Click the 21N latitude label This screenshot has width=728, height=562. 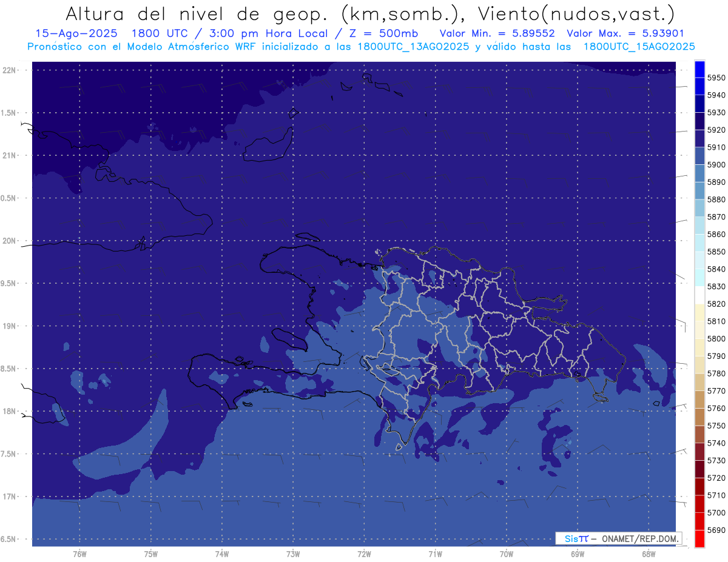(9, 156)
